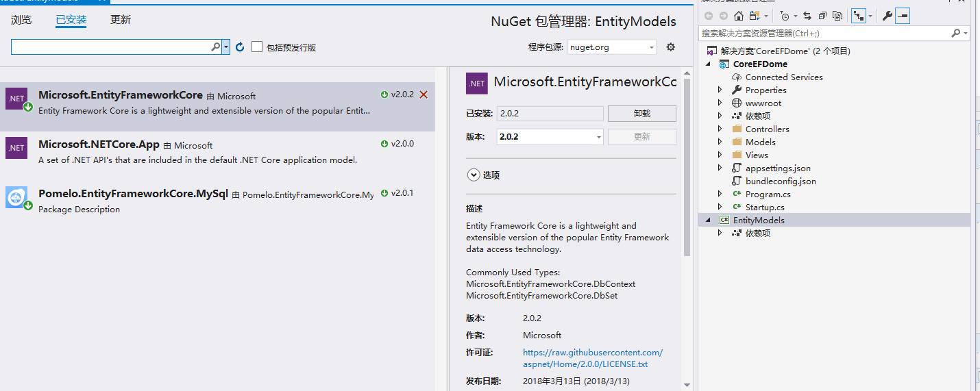Click the Pomelo.EntityFrameworkCore.MySql package icon
This screenshot has height=391, width=980.
pos(16,197)
